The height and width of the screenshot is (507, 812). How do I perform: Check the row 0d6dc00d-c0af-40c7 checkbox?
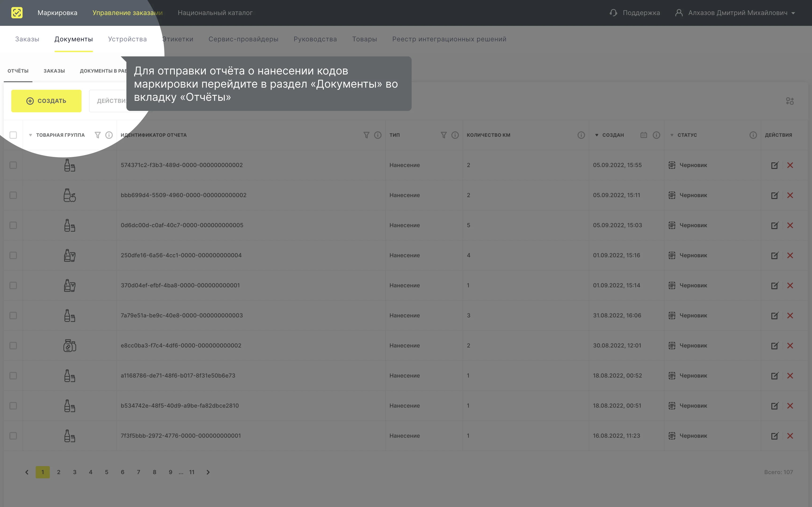click(x=13, y=225)
